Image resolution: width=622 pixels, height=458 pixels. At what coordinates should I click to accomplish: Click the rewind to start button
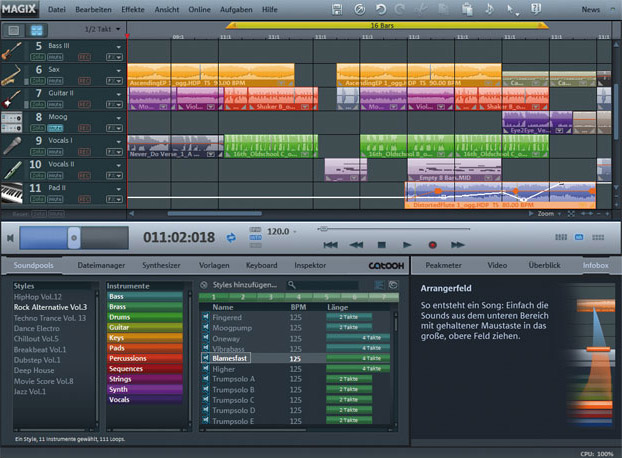(330, 244)
